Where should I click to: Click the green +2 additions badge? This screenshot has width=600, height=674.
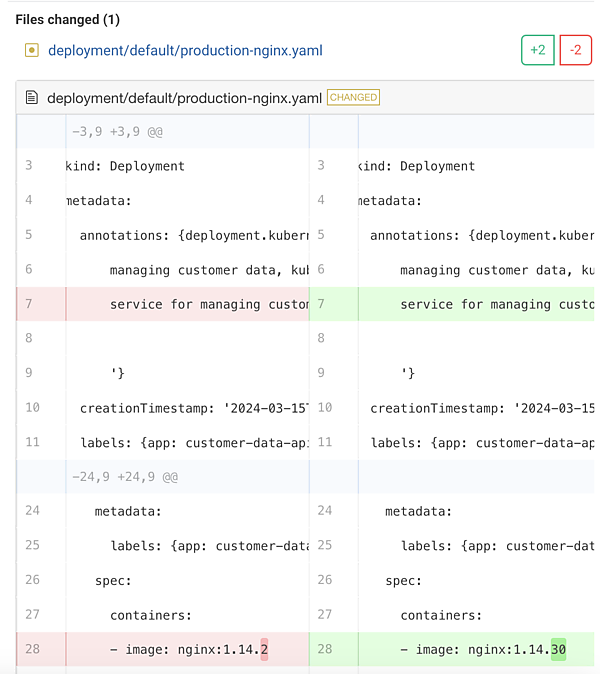coord(537,50)
